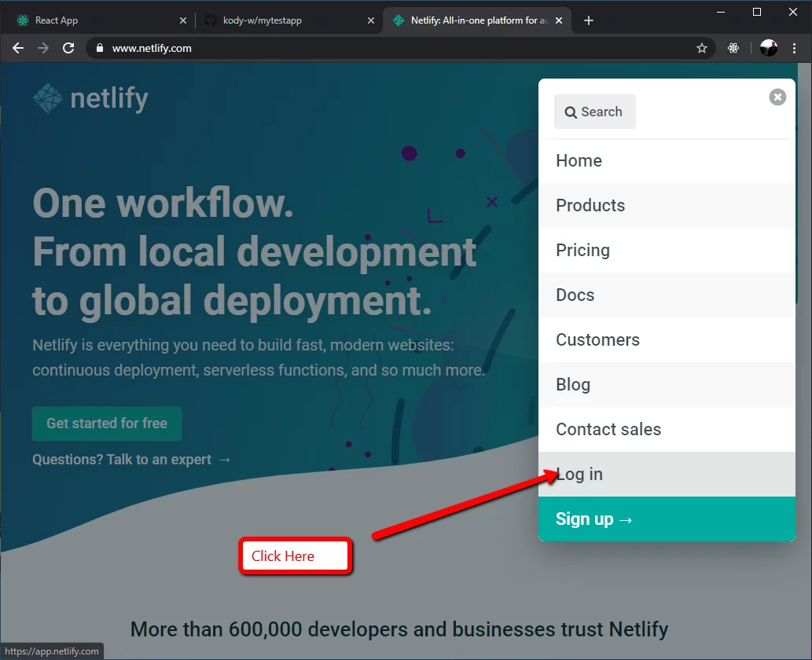
Task: Click the browser forward arrow
Action: [x=43, y=48]
